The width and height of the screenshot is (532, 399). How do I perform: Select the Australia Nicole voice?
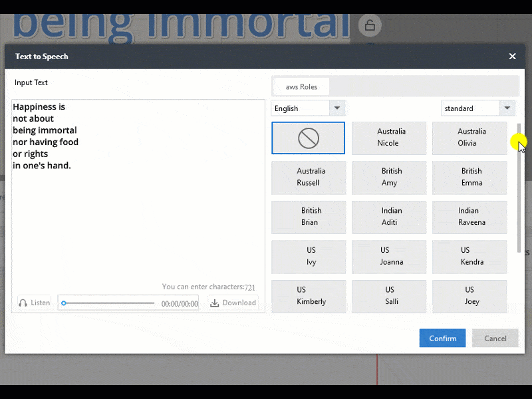[389, 138]
